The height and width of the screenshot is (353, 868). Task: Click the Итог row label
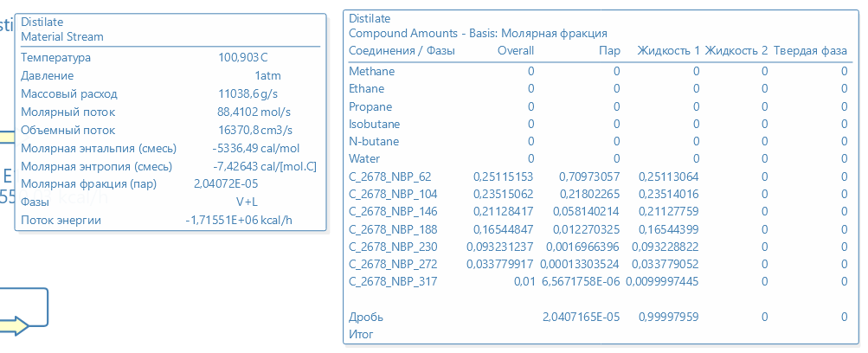pos(361,333)
